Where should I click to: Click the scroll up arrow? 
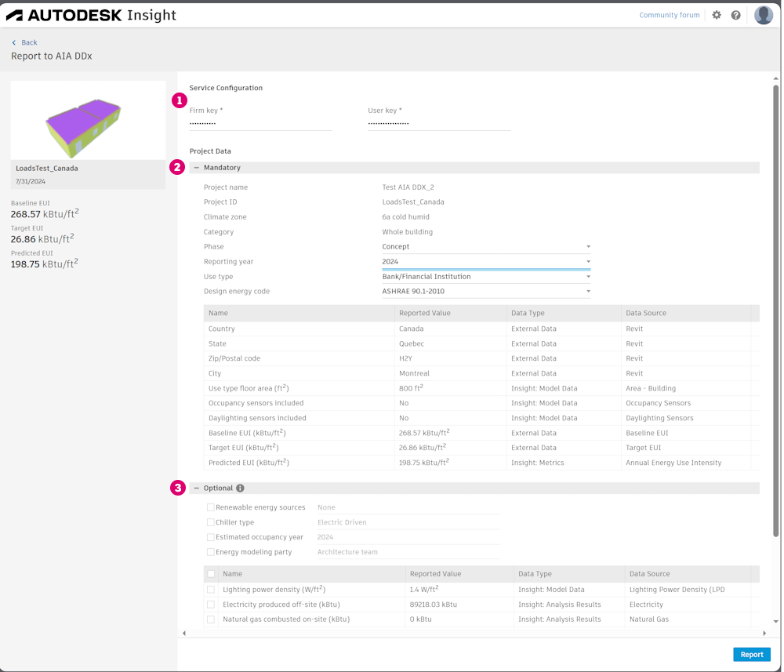(x=775, y=78)
